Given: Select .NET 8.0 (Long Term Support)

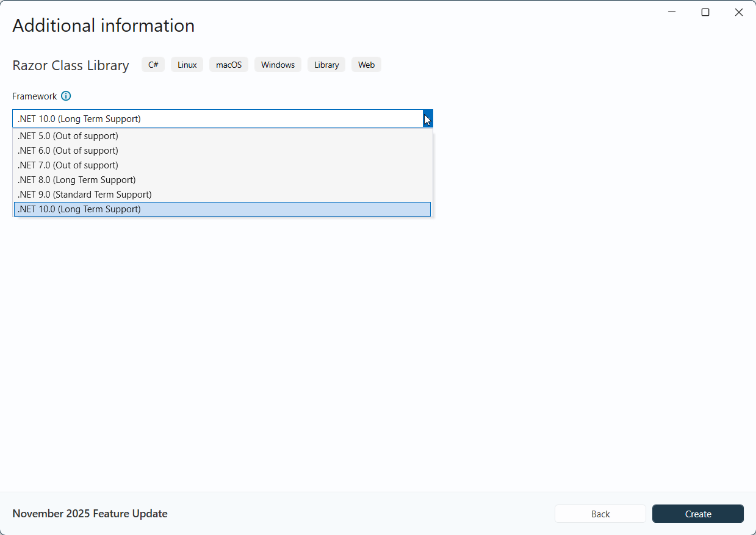Looking at the screenshot, I should [76, 179].
